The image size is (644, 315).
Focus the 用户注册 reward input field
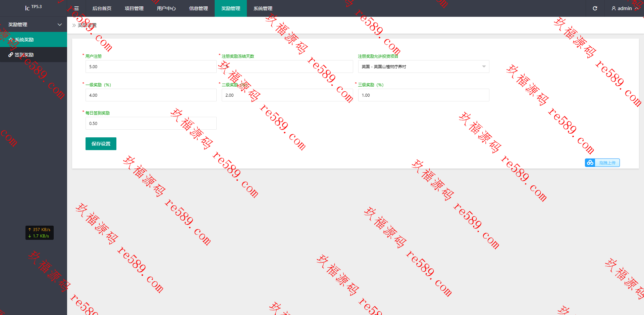point(151,66)
